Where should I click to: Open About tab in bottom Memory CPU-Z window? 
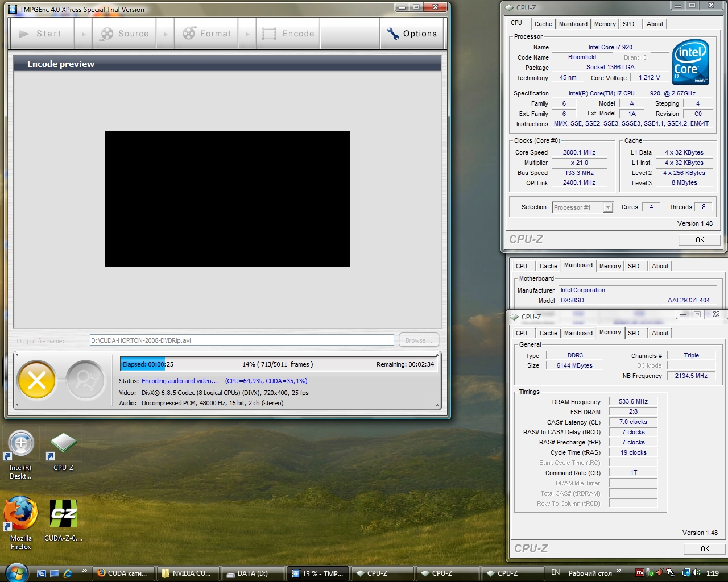[x=660, y=333]
